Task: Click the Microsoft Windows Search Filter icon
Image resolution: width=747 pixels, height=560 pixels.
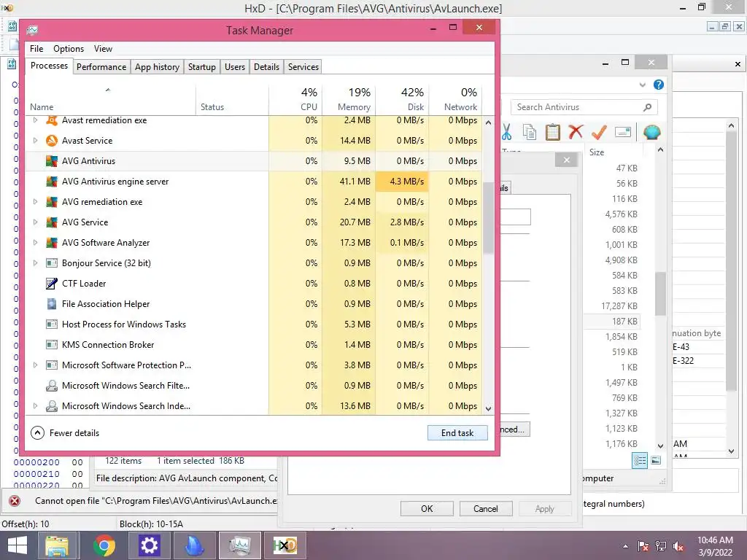Action: pos(52,386)
